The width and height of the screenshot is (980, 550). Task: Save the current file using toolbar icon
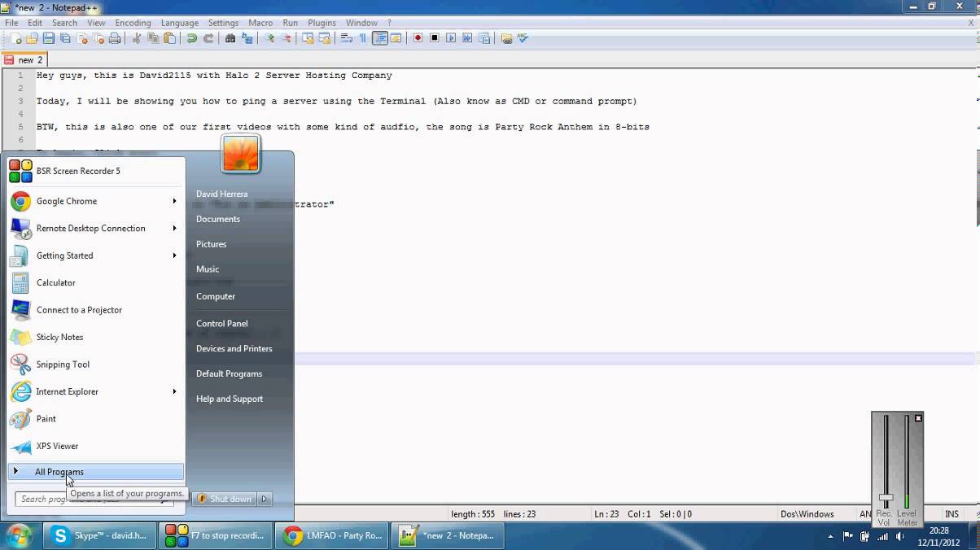[48, 38]
